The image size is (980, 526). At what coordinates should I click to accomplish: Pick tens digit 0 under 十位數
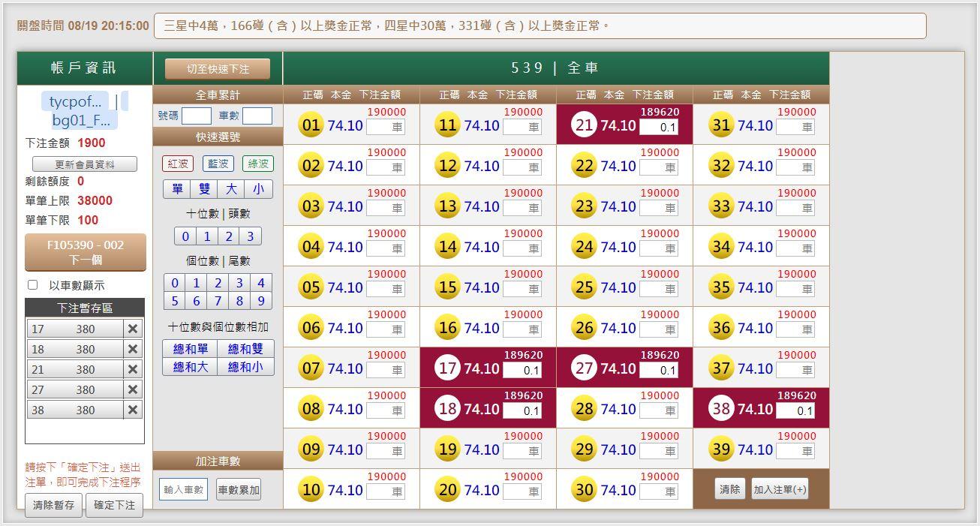185,236
